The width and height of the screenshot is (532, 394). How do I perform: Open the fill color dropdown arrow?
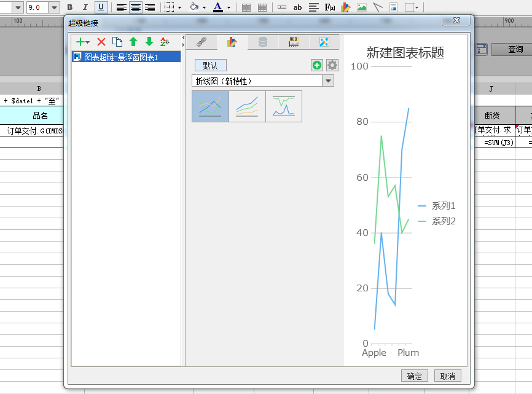click(x=204, y=7)
